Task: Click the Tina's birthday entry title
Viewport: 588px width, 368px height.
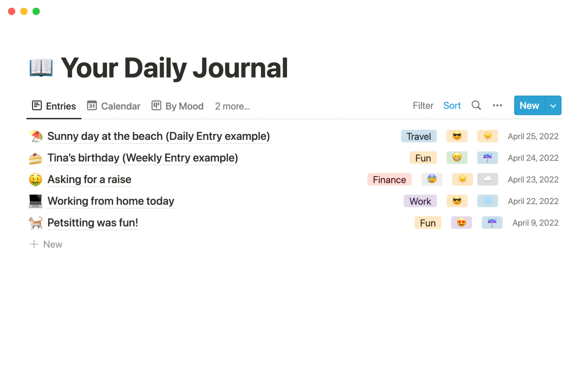Action: [x=143, y=158]
